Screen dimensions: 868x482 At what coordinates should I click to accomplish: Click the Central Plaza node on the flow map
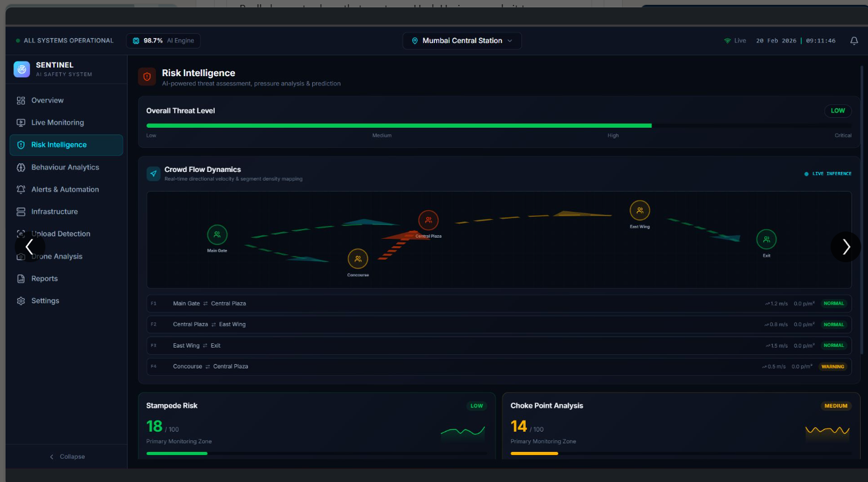[428, 220]
